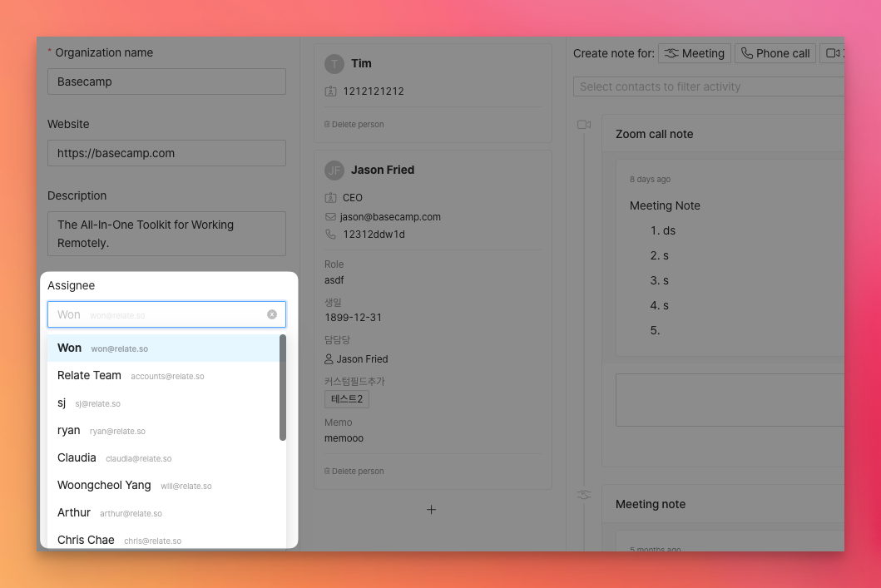This screenshot has height=588, width=881.
Task: Click the name Jason Fried heading
Action: tap(383, 170)
